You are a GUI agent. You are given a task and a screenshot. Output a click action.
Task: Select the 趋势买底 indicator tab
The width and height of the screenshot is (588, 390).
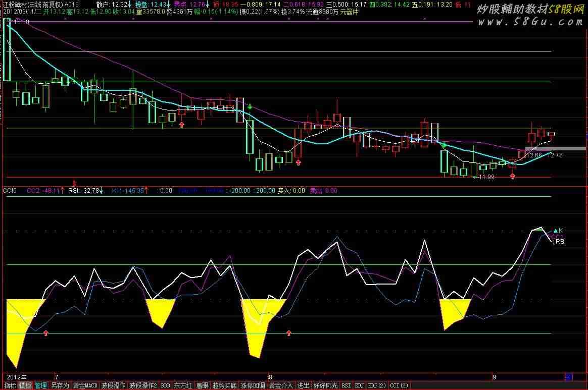click(224, 385)
